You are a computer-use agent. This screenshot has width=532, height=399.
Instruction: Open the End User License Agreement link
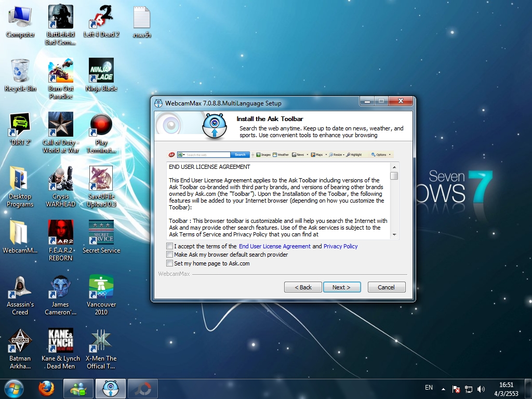(274, 246)
